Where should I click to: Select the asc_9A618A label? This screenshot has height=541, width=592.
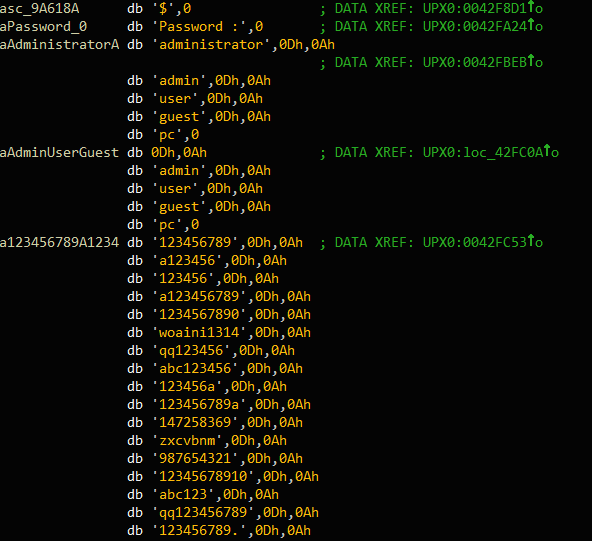(x=40, y=8)
